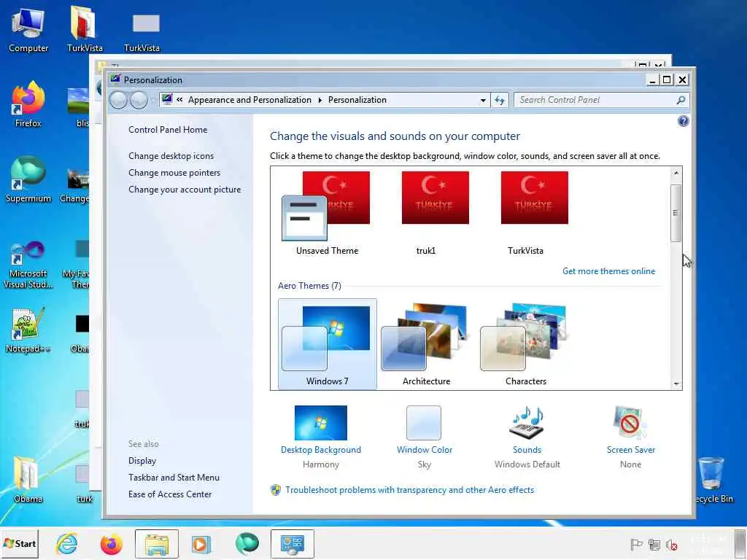747x560 pixels.
Task: Click the muted volume tray icon
Action: tap(672, 544)
